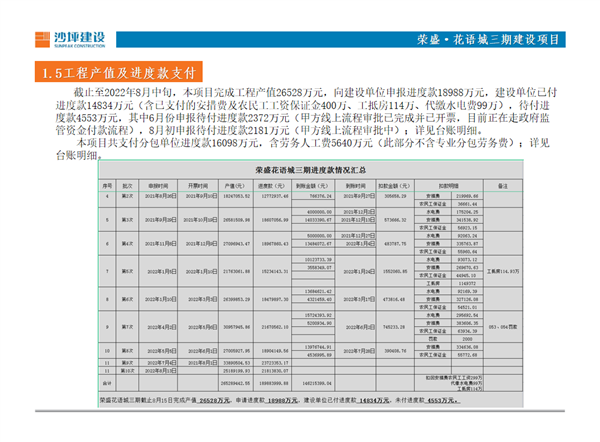Click underlined 26528万元 in the table footer note

coord(215,400)
